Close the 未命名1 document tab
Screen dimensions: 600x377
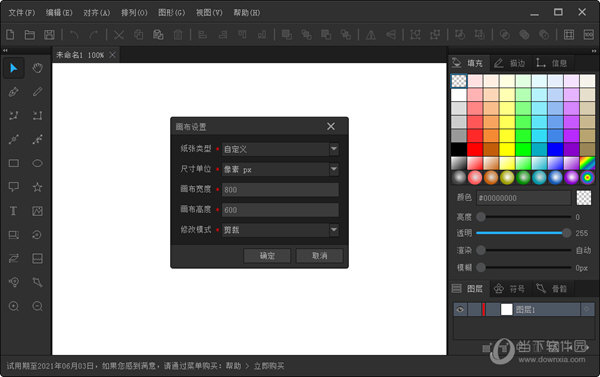pos(112,55)
